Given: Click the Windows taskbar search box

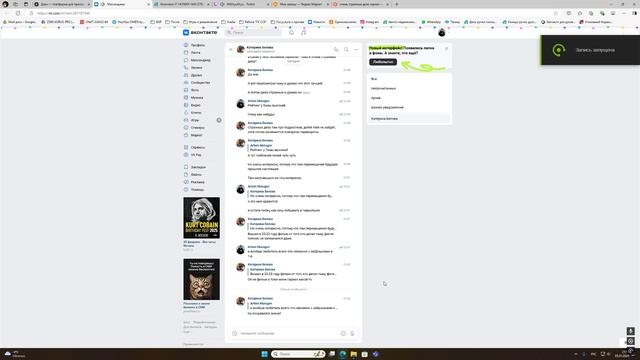Looking at the screenshot, I should 298,354.
